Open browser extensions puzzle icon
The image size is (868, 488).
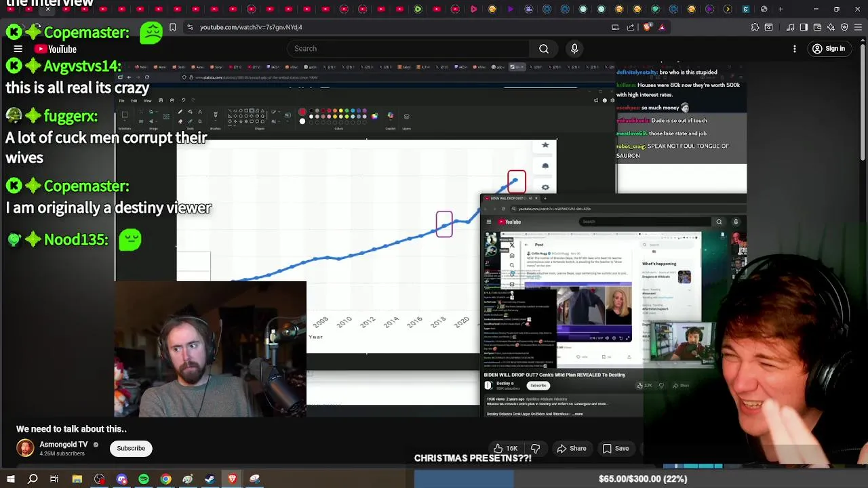pyautogui.click(x=755, y=27)
